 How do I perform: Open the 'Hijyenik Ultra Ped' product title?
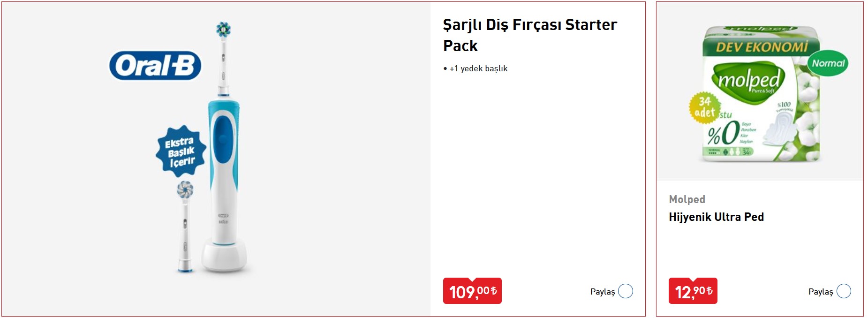716,217
